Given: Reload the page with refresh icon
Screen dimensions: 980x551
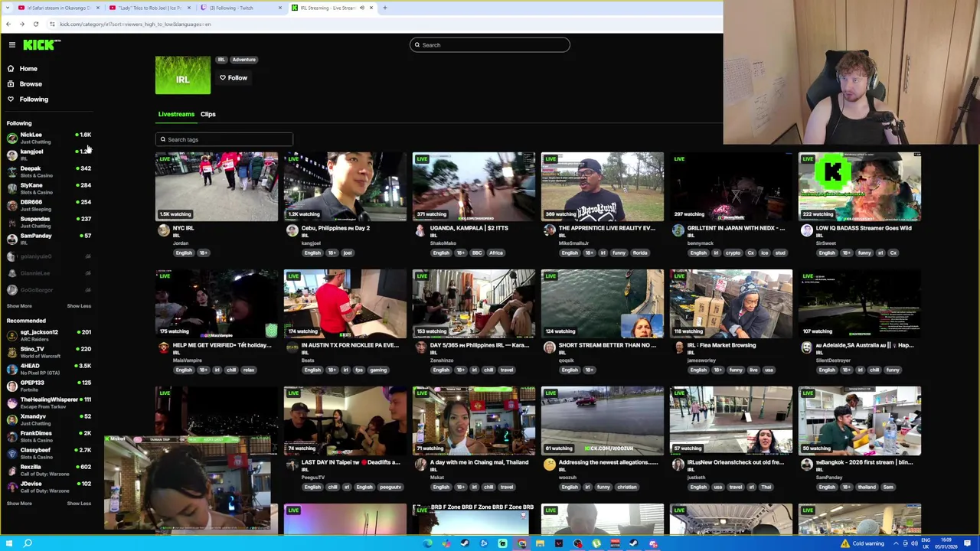Looking at the screenshot, I should [35, 24].
